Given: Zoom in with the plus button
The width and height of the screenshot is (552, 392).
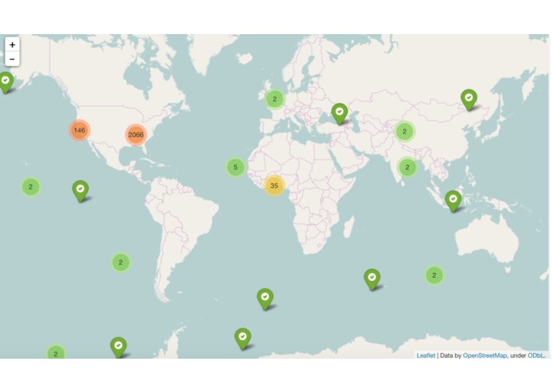Looking at the screenshot, I should pos(13,44).
